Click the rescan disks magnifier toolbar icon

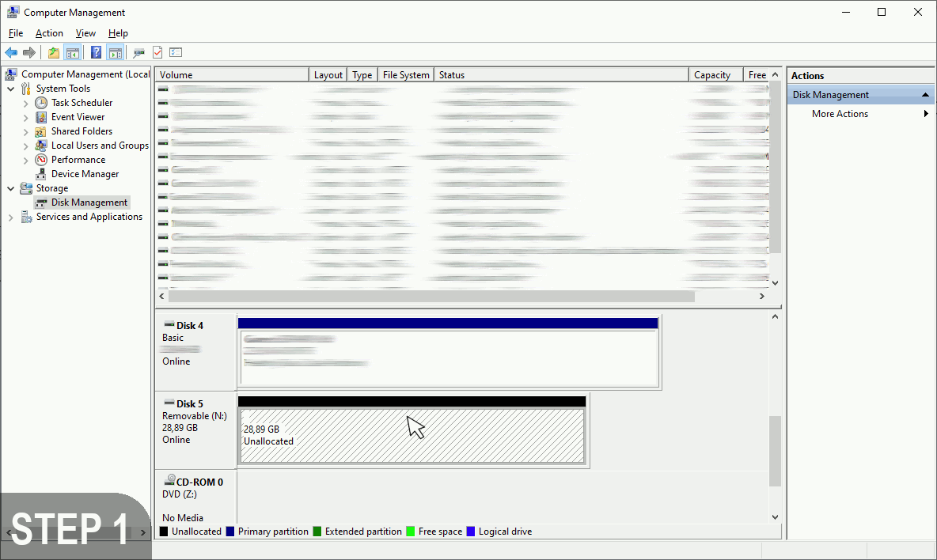coord(138,52)
